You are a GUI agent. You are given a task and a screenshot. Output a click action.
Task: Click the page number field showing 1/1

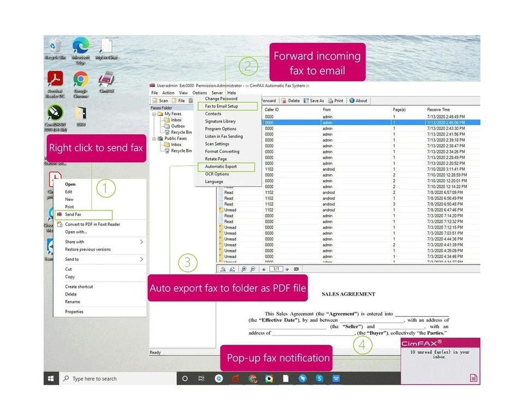pyautogui.click(x=276, y=269)
